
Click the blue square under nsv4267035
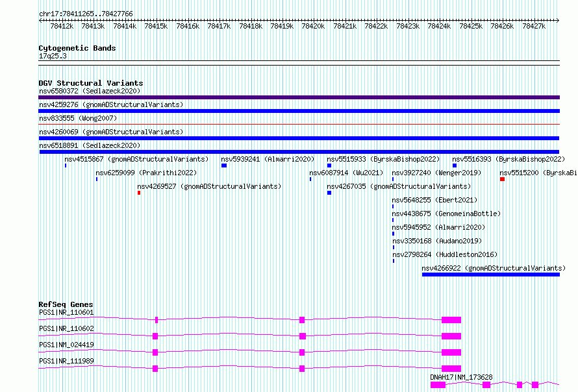329,193
